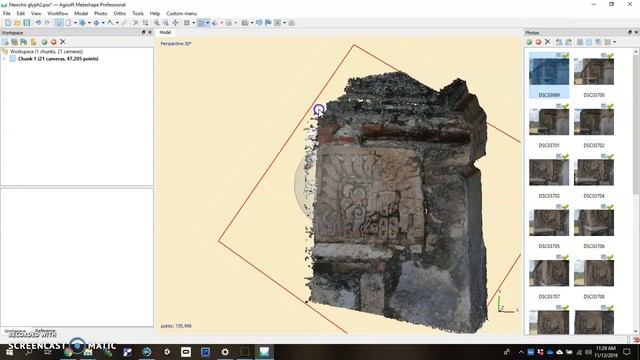This screenshot has height=360, width=640.
Task: Open the Windows Start menu
Action: click(9, 352)
